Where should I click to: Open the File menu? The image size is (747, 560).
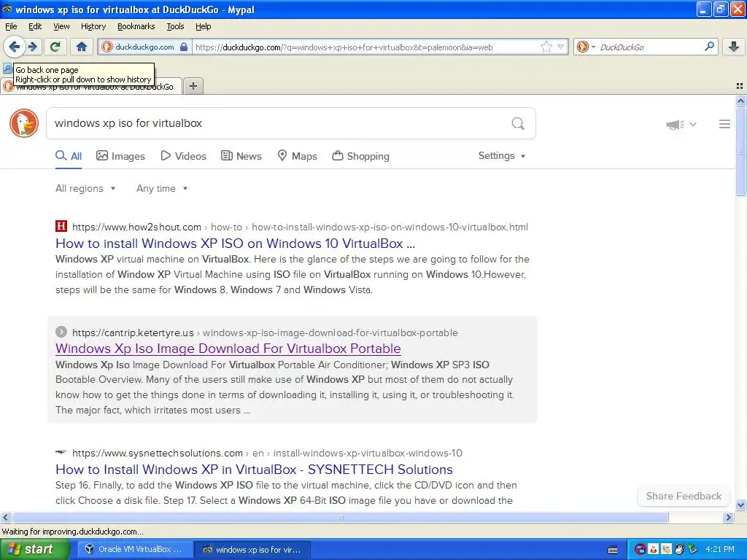11,26
